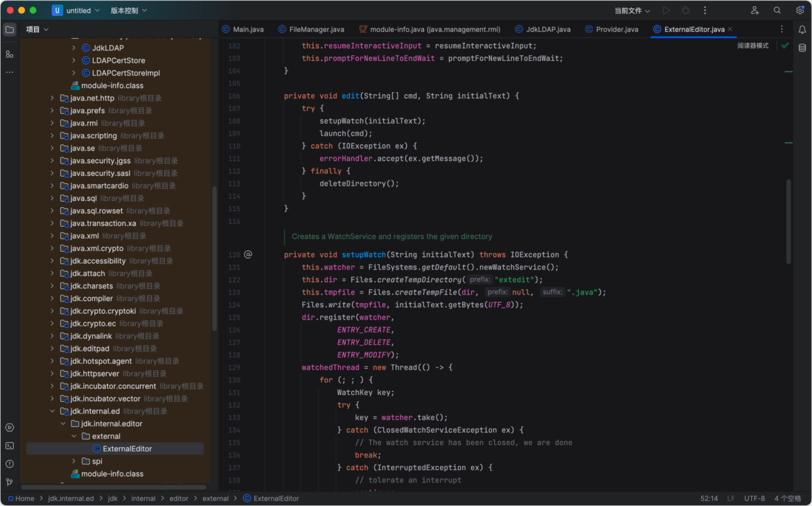
Task: Change line separator LF
Action: point(731,498)
